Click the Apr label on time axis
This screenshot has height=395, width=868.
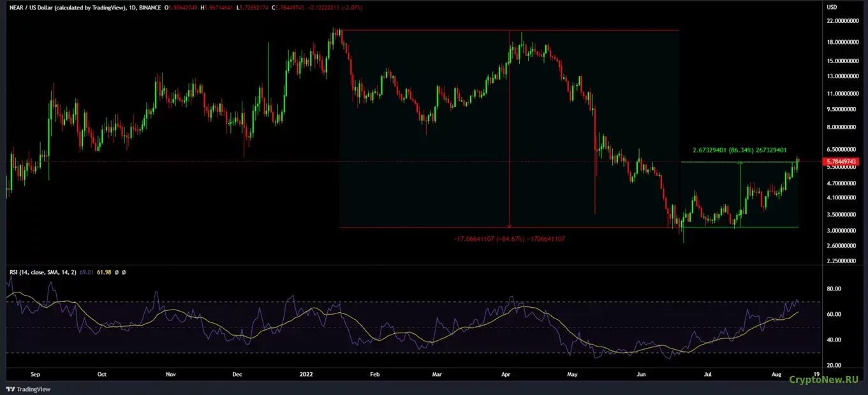click(506, 375)
